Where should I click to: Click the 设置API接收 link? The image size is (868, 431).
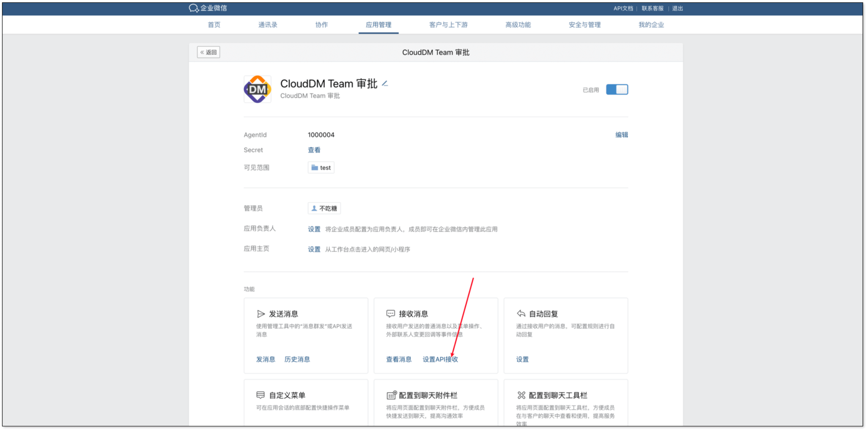pyautogui.click(x=440, y=359)
